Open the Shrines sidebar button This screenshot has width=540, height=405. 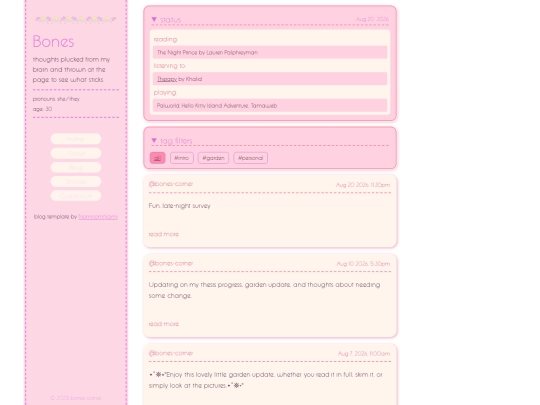pyautogui.click(x=76, y=181)
